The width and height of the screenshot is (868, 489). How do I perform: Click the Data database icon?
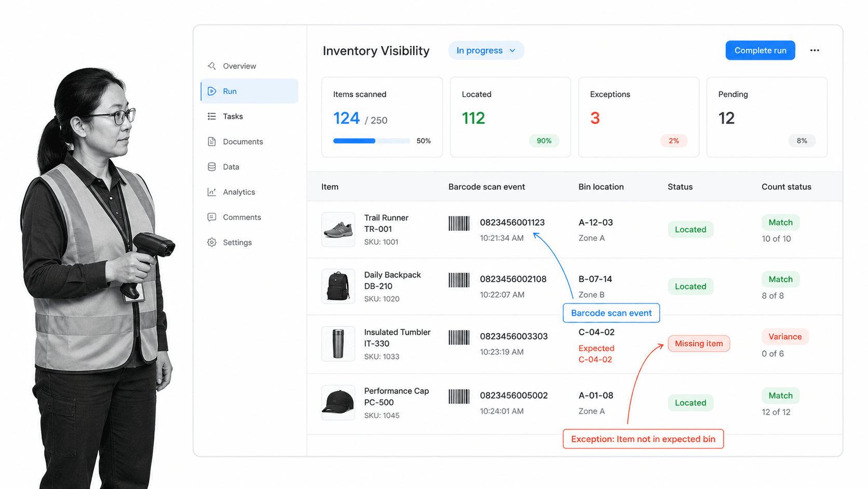212,167
